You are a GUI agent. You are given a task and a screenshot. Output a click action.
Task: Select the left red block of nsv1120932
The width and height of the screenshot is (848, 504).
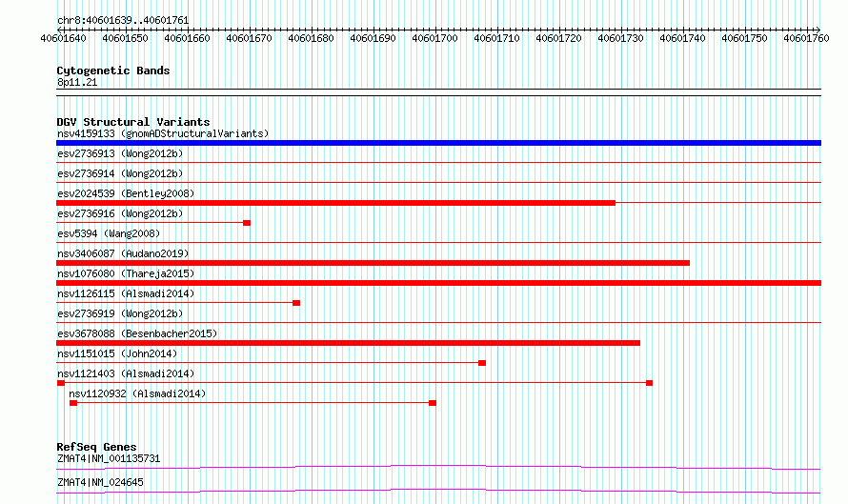point(73,403)
